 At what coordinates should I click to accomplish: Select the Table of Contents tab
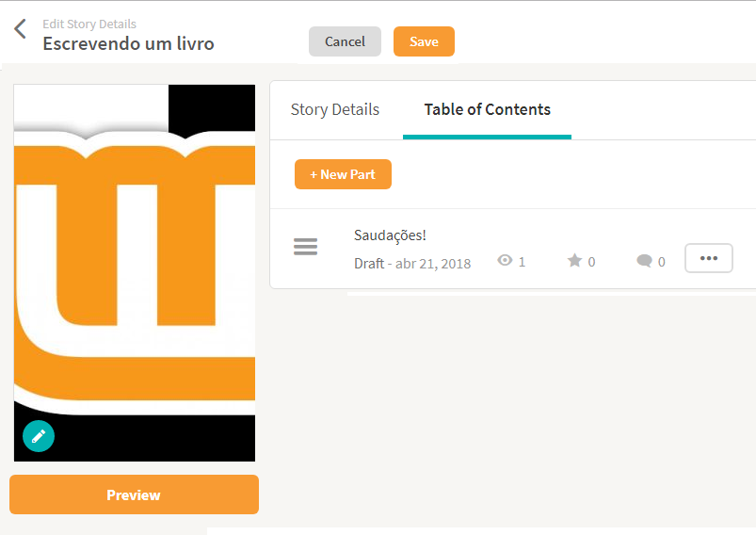[x=487, y=109]
